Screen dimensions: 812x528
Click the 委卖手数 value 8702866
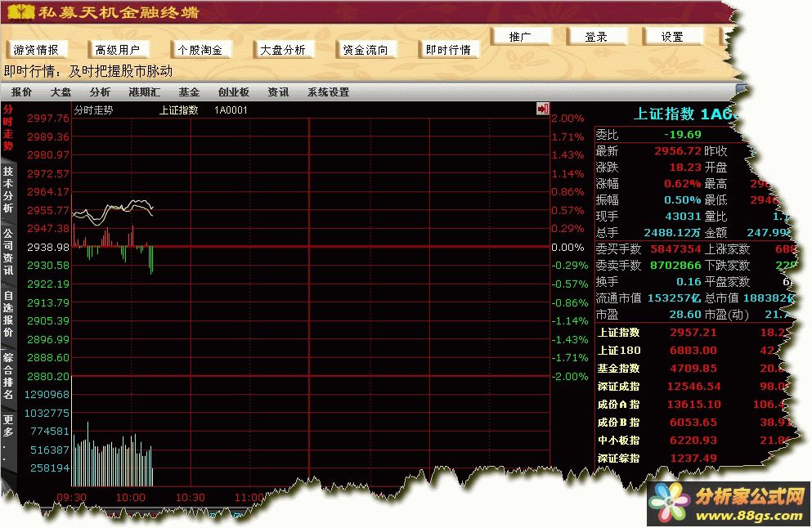tap(675, 266)
